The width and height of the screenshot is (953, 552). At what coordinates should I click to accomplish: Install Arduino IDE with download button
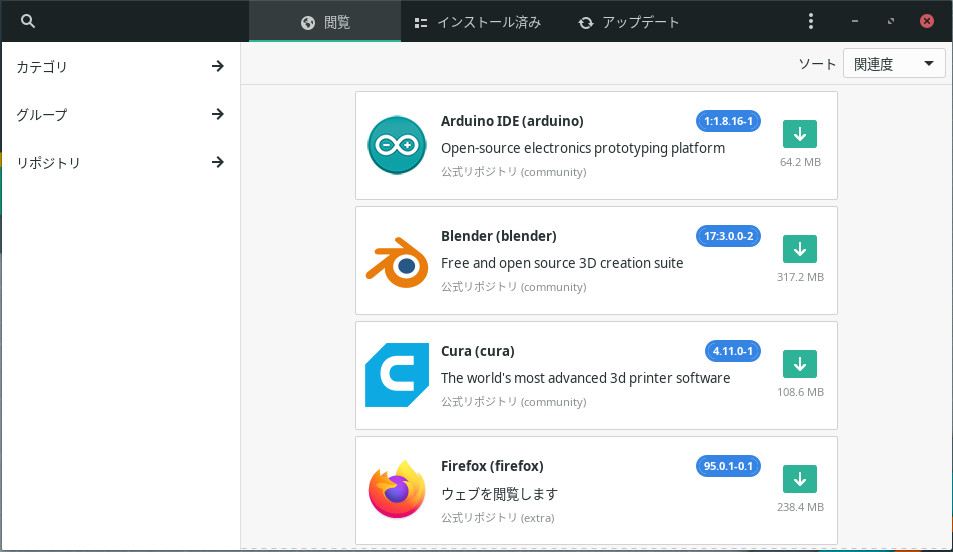pos(799,134)
